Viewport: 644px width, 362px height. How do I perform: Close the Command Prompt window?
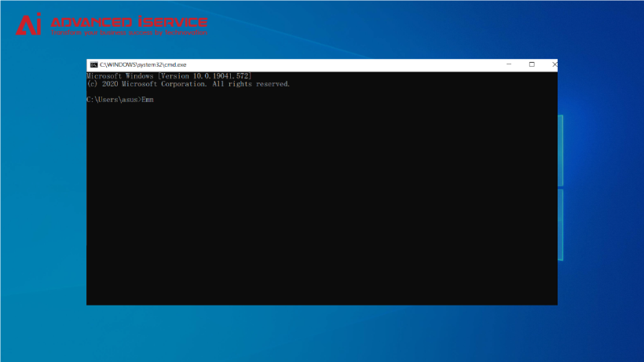[554, 64]
